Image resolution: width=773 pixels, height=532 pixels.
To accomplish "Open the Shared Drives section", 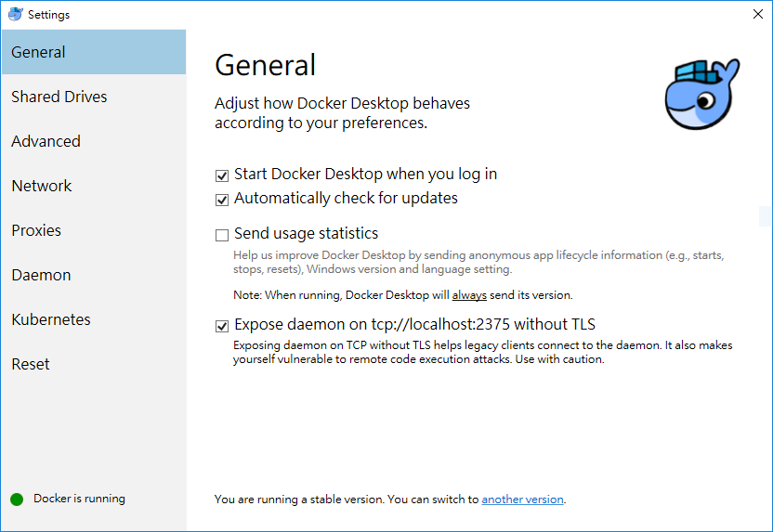I will 94,97.
